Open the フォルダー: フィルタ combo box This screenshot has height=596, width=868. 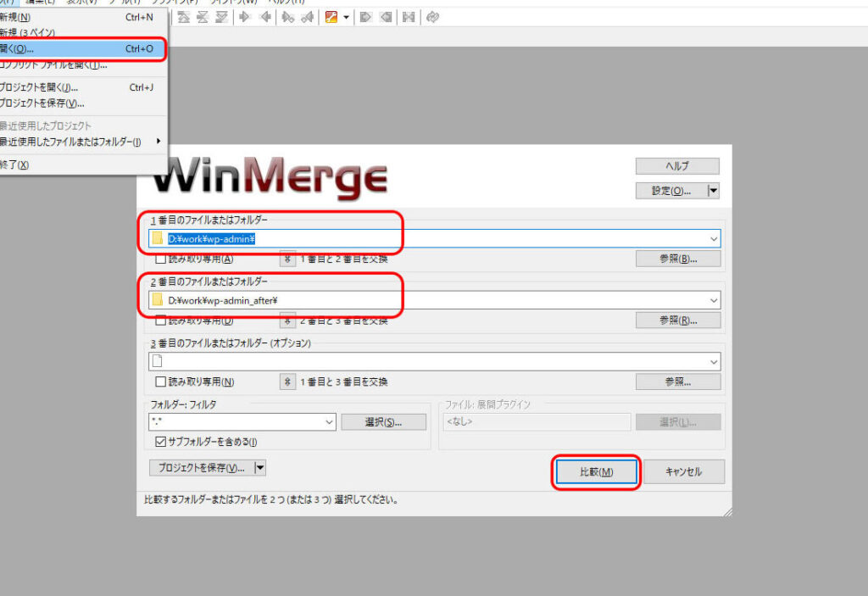coord(329,421)
